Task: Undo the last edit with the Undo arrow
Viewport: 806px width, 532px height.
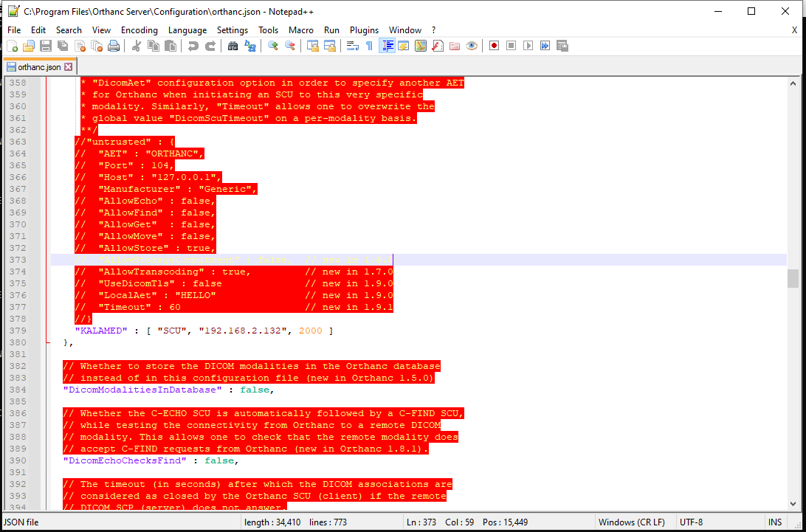Action: [193, 46]
